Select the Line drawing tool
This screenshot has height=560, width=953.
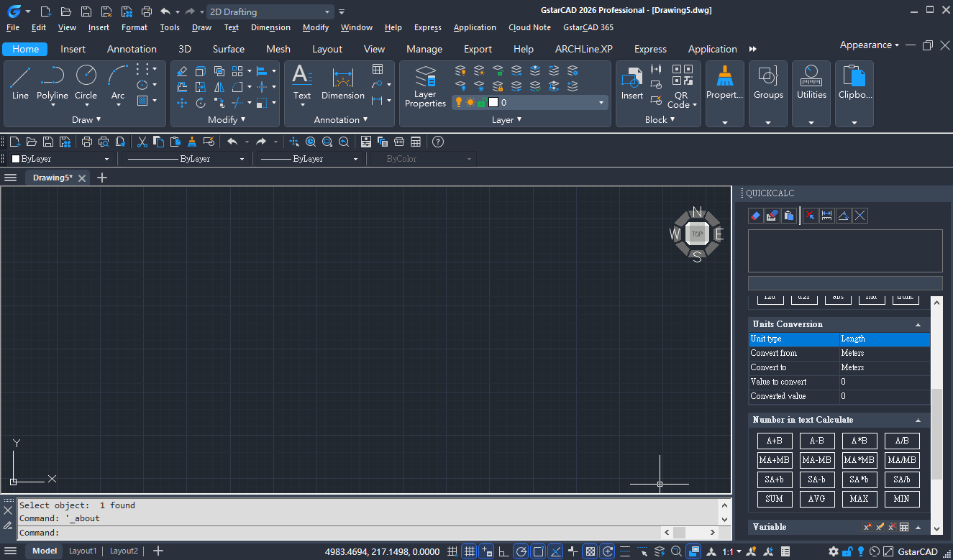click(x=20, y=83)
